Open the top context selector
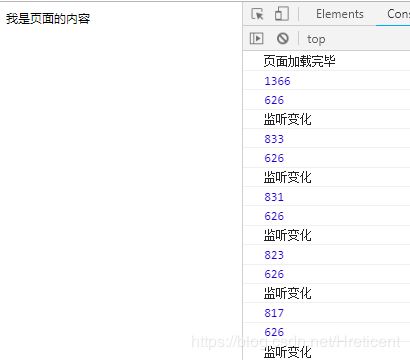This screenshot has width=410, height=360. point(316,39)
